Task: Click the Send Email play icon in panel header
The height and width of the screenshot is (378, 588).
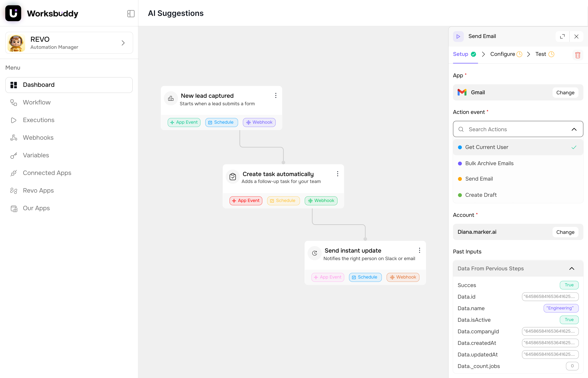Action: [x=458, y=37]
